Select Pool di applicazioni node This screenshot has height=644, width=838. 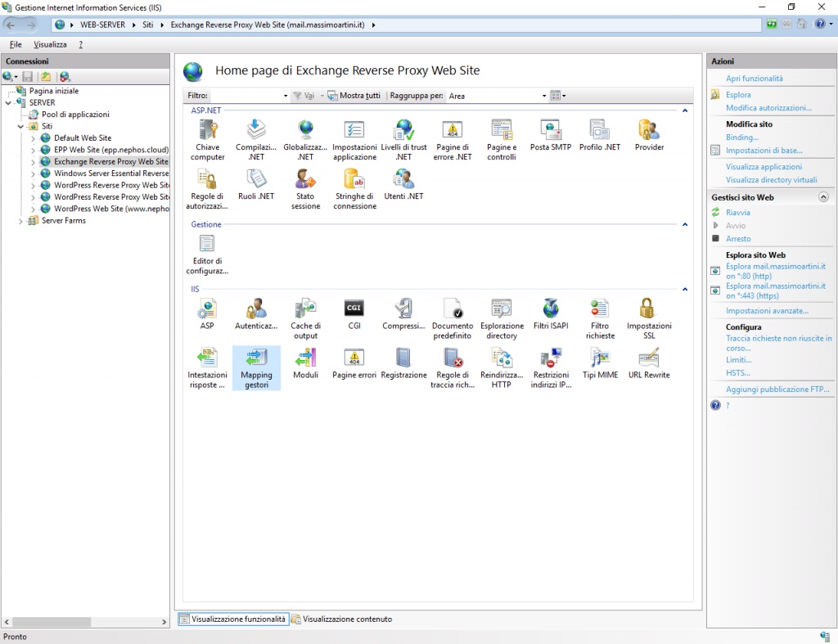click(x=75, y=115)
